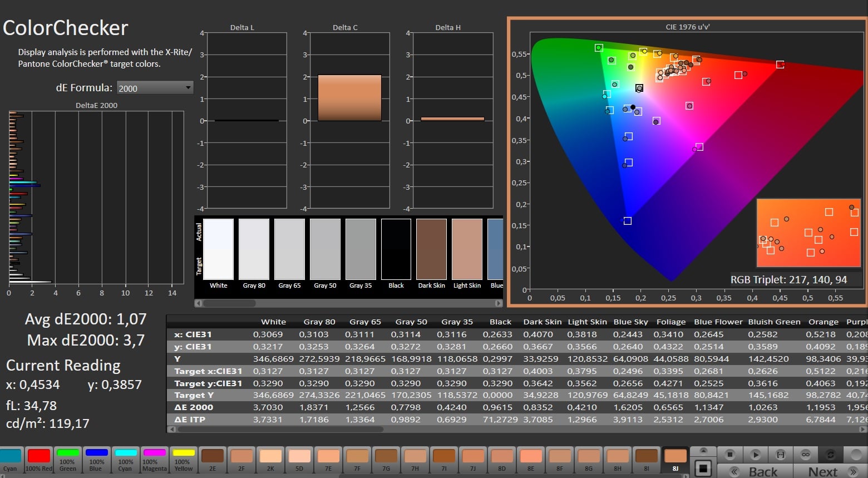The image size is (868, 478).
Task: Click the continuous-read infinity icon
Action: (x=805, y=455)
